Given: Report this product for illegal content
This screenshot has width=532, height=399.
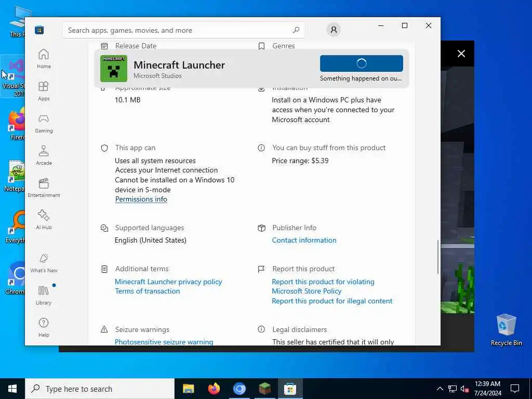Looking at the screenshot, I should 332,301.
